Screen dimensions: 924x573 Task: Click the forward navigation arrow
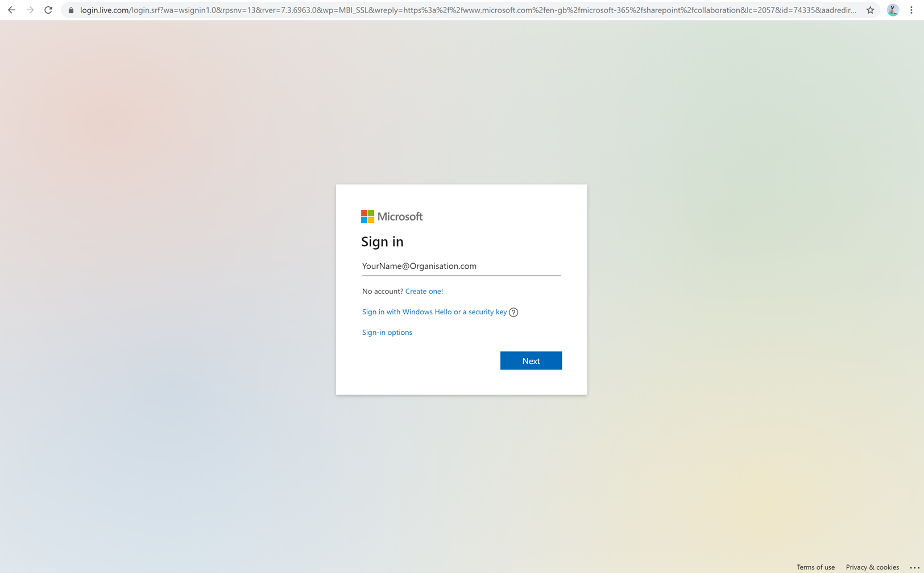pyautogui.click(x=30, y=10)
